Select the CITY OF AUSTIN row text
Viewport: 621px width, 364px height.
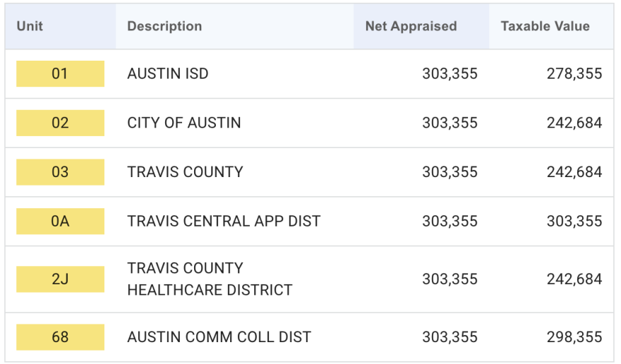coord(183,123)
